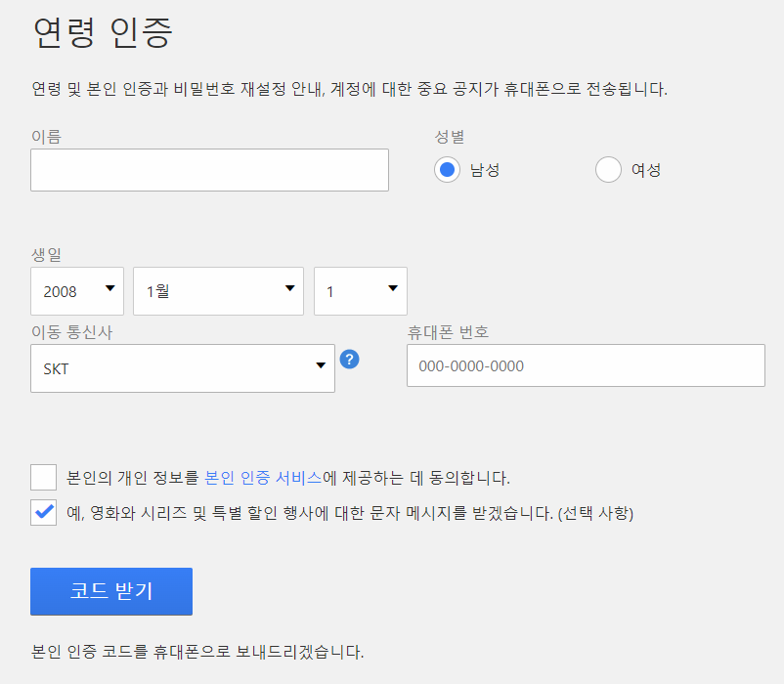
Task: Select the 여성 radio button
Action: point(608,170)
